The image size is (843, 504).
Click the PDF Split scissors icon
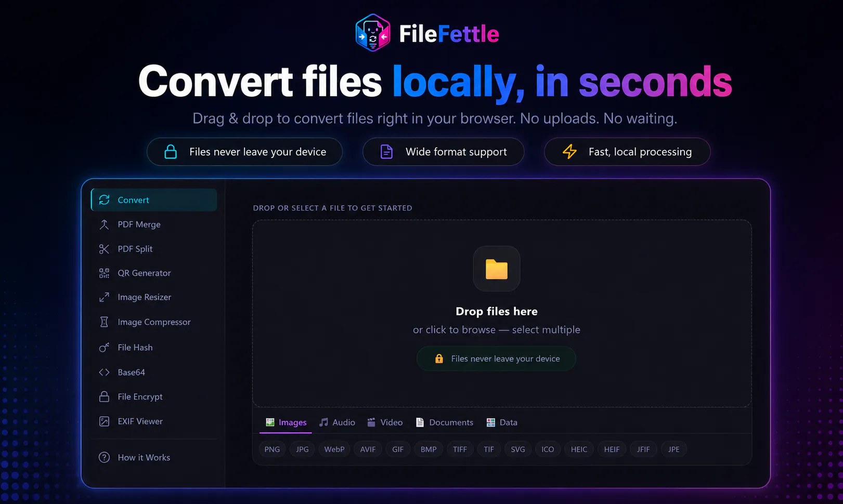point(104,249)
